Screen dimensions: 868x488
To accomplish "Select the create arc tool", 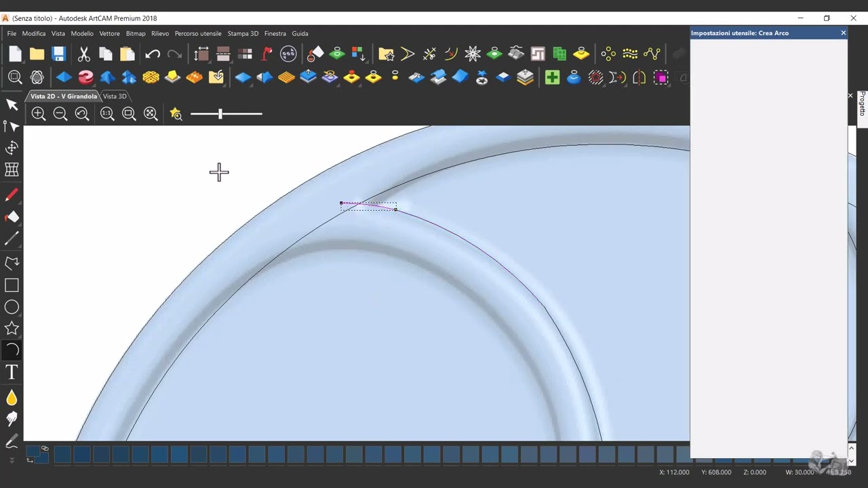I will pyautogui.click(x=12, y=350).
